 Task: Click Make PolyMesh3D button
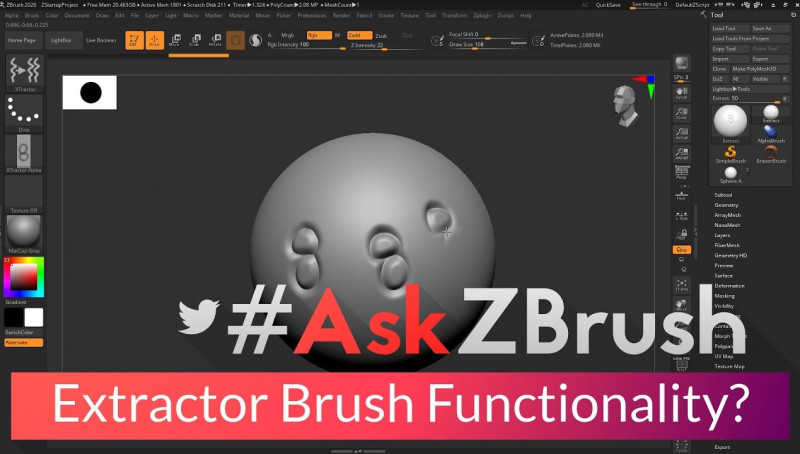coord(760,69)
